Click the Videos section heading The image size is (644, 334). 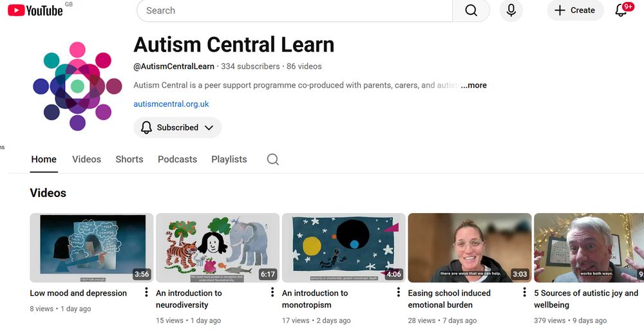pos(48,193)
